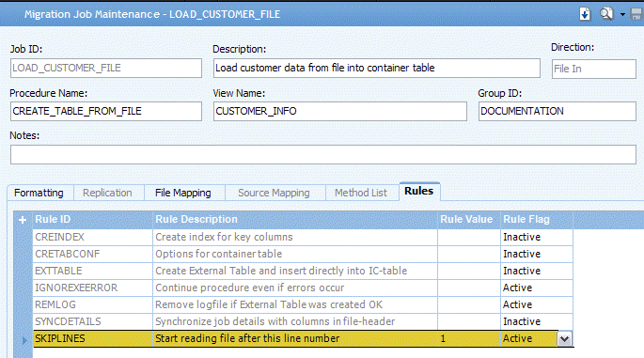Click the View Name field CUSTOMER_INFO
The image size is (644, 358).
click(340, 111)
